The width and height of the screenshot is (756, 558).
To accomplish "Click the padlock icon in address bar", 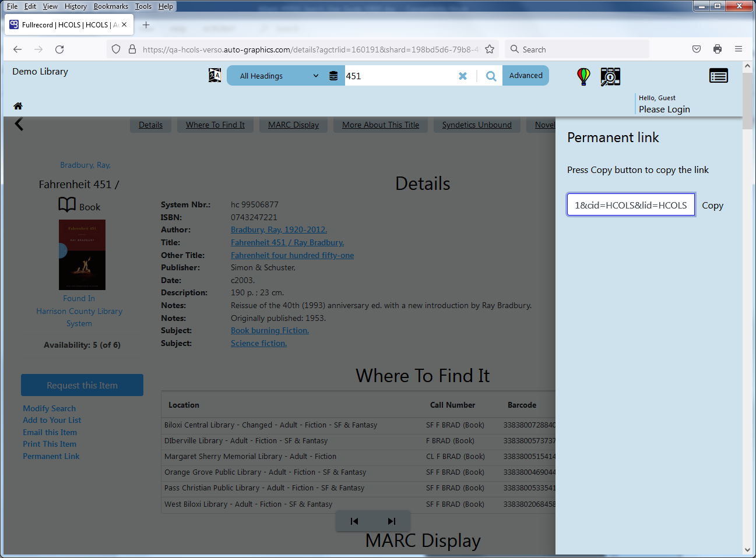I will (132, 50).
